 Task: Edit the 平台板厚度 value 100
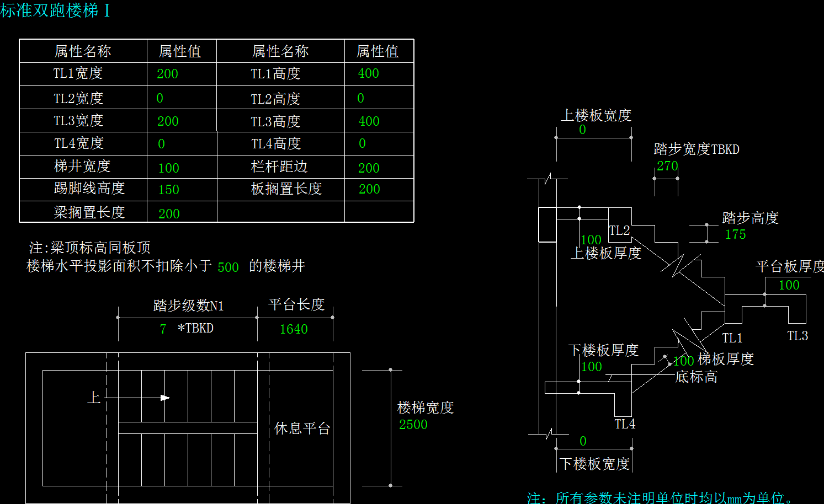click(x=789, y=285)
